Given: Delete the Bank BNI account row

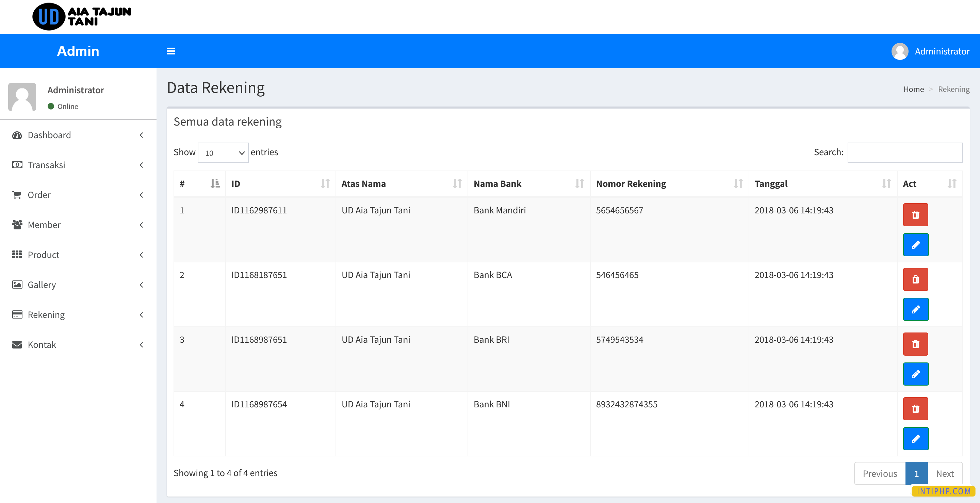Looking at the screenshot, I should [x=915, y=409].
